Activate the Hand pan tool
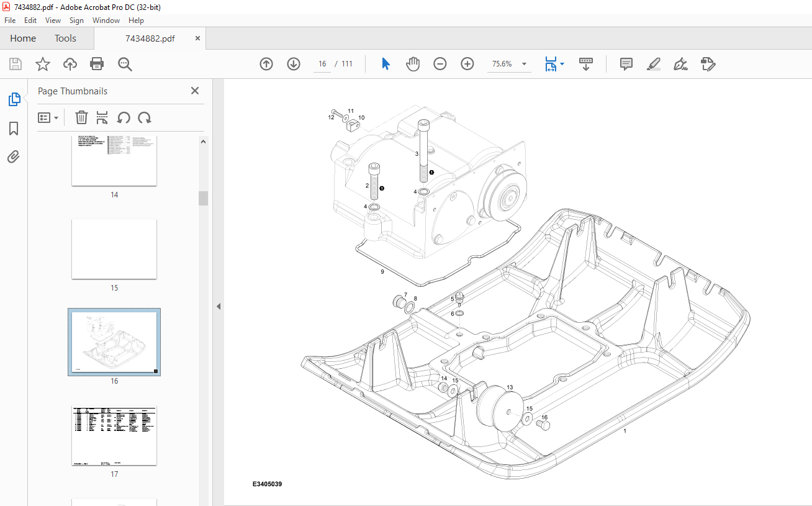The image size is (812, 506). (413, 64)
